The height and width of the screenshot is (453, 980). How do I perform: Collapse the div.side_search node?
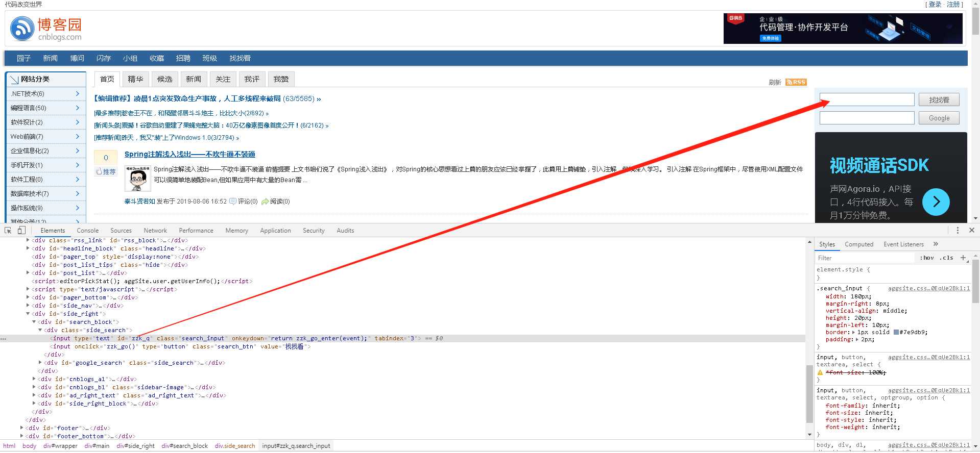coord(40,330)
